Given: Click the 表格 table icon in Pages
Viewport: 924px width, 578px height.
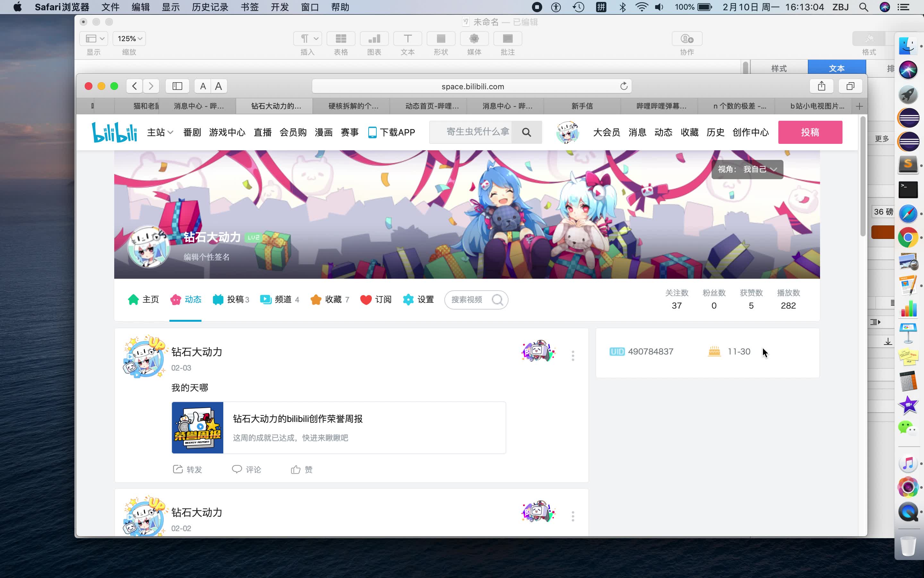Looking at the screenshot, I should [x=341, y=39].
